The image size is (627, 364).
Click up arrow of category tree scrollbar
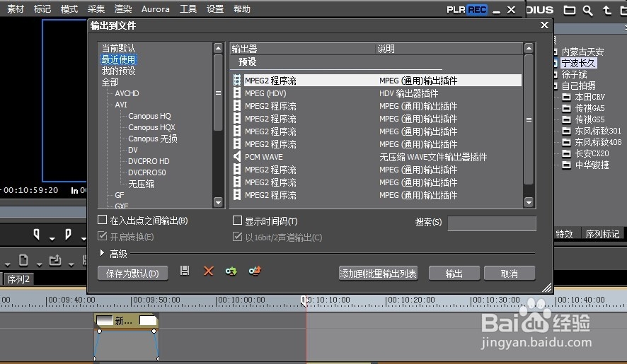tap(218, 48)
